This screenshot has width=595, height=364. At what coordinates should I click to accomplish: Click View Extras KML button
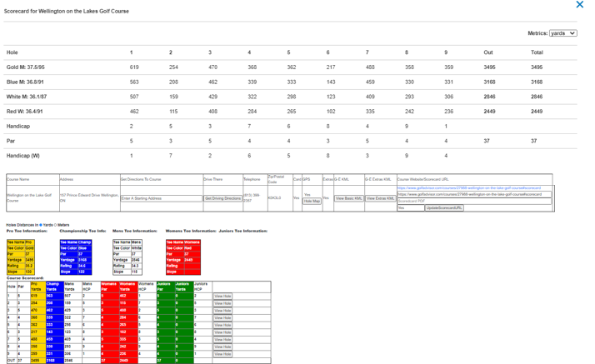pyautogui.click(x=380, y=198)
